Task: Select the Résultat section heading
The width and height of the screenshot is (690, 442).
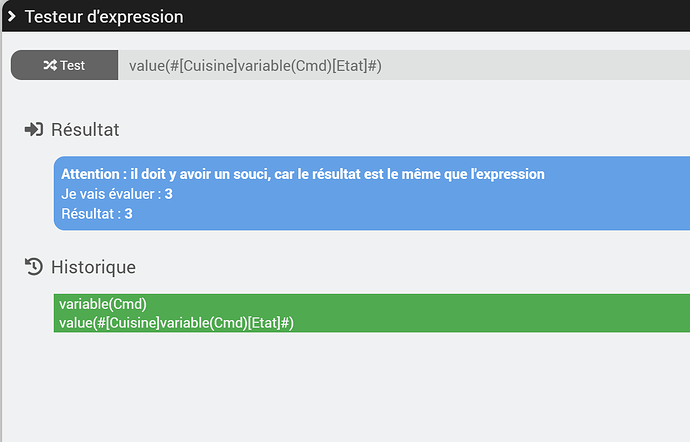Action: (x=86, y=130)
